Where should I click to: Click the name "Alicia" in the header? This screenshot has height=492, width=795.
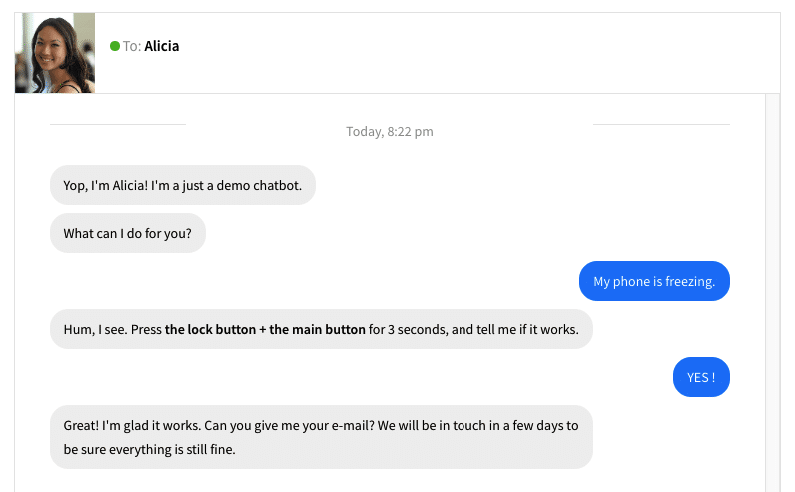click(x=162, y=46)
